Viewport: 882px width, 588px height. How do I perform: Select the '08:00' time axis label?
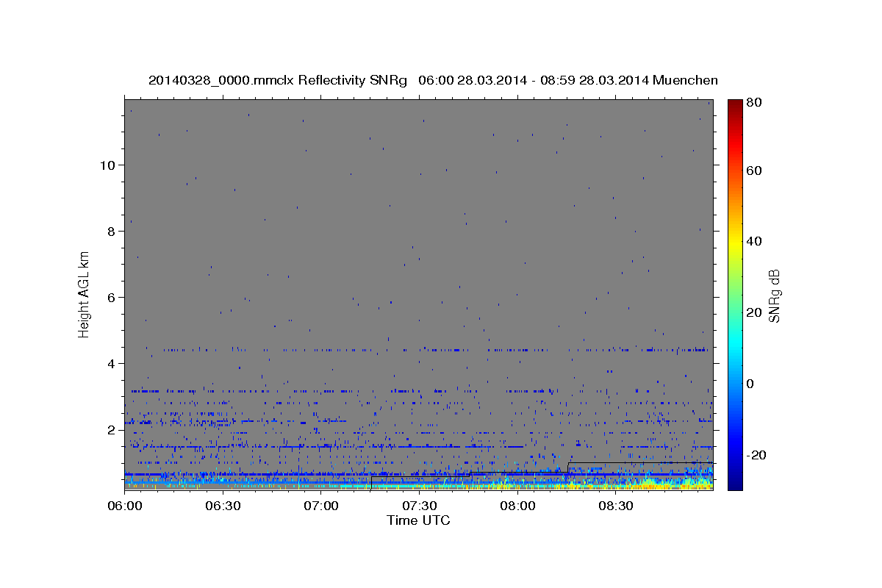pyautogui.click(x=517, y=506)
